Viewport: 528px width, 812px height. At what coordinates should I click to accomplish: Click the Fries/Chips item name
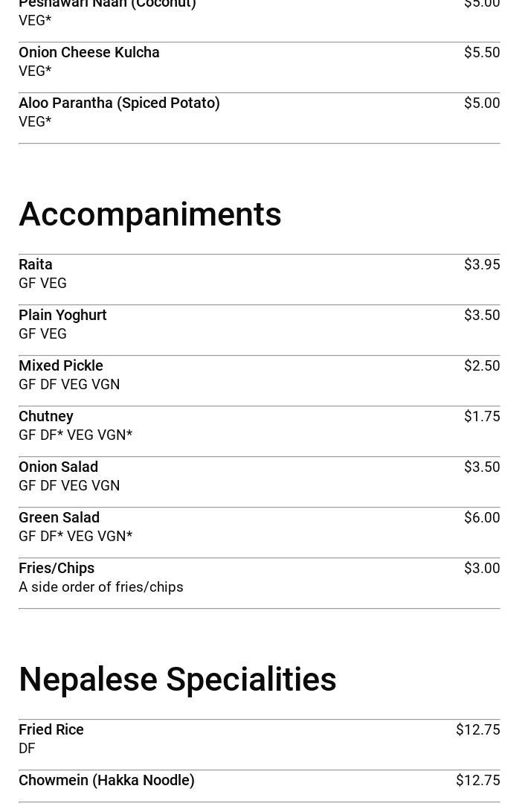pos(57,569)
